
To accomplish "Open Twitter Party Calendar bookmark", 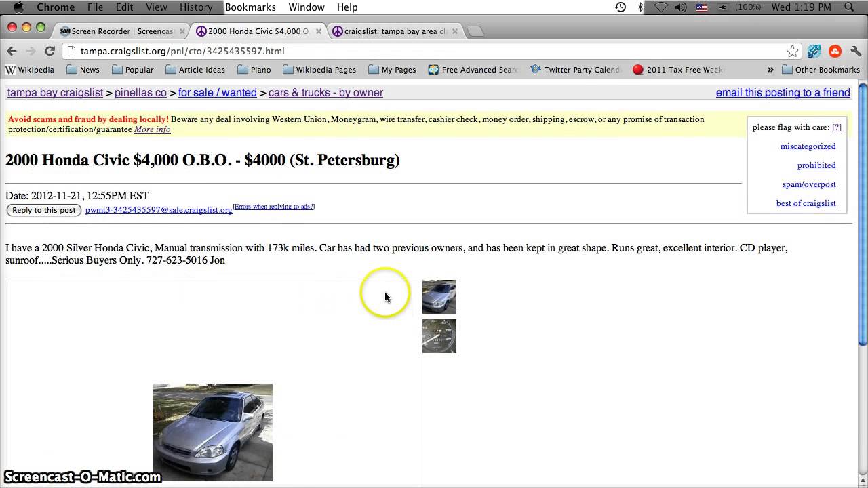I will (x=575, y=70).
